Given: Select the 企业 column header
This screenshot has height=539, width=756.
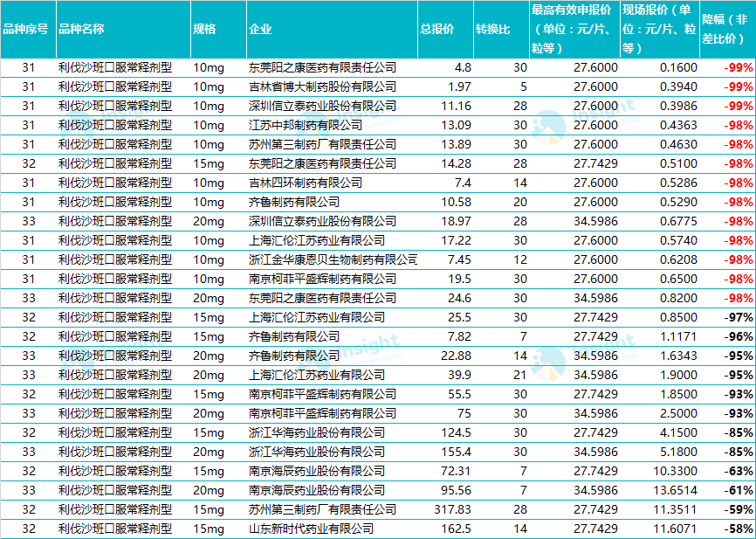Looking at the screenshot, I should (x=332, y=29).
